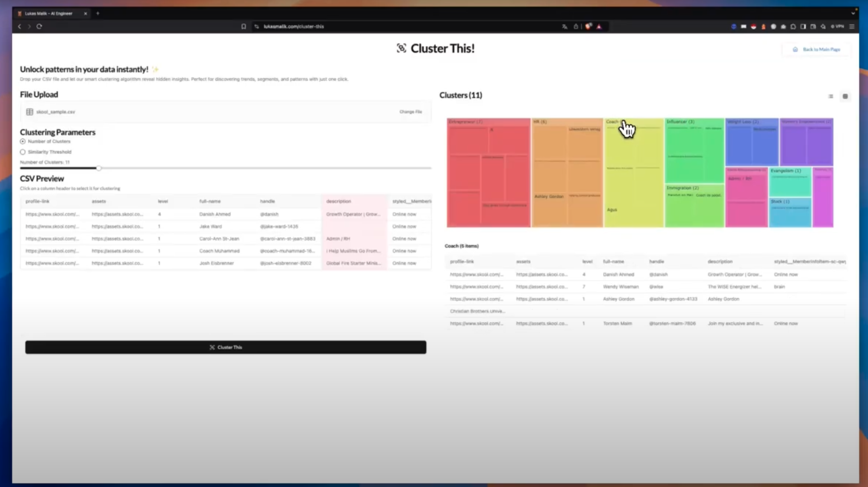Screen dimensions: 868x487
Task: Click the VPN toggle in toolbar
Action: coord(837,26)
